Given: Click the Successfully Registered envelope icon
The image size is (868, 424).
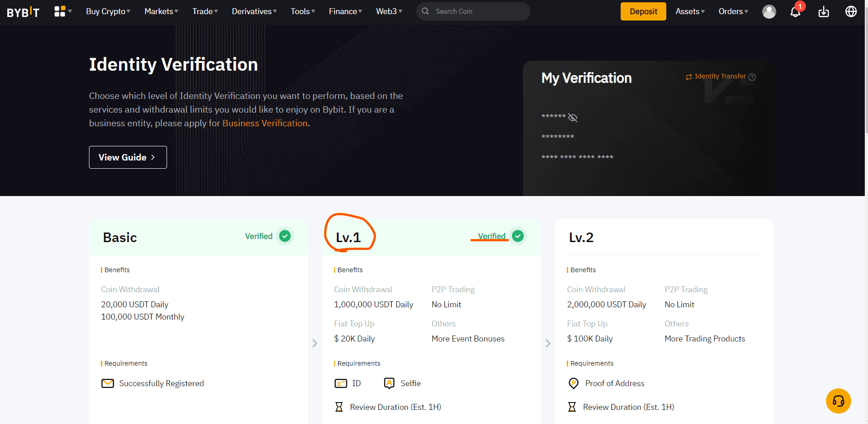Looking at the screenshot, I should click(x=108, y=383).
